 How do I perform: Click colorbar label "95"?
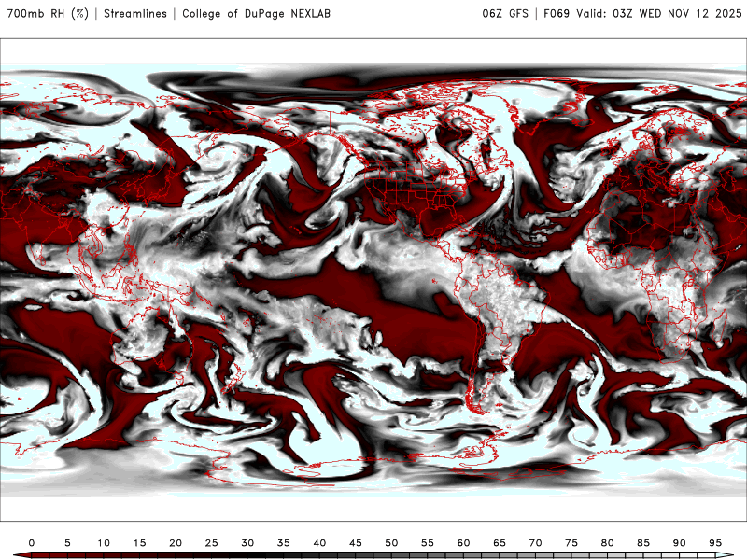click(x=715, y=543)
